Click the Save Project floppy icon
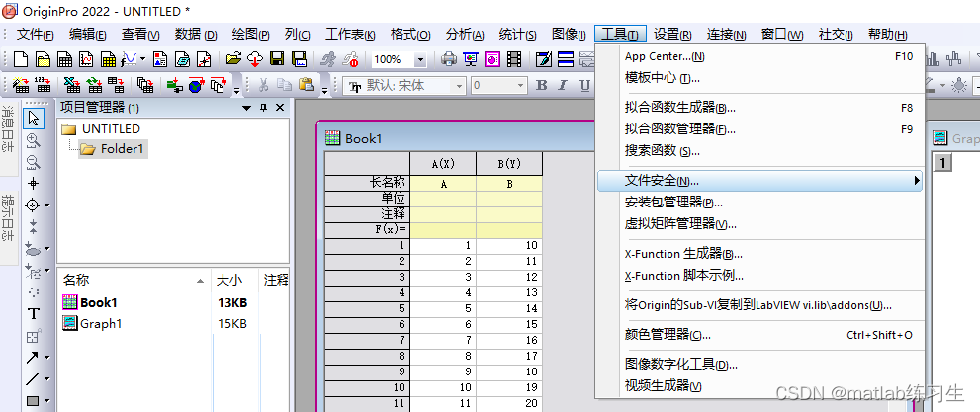Viewport: 980px width, 412px height. point(278,60)
